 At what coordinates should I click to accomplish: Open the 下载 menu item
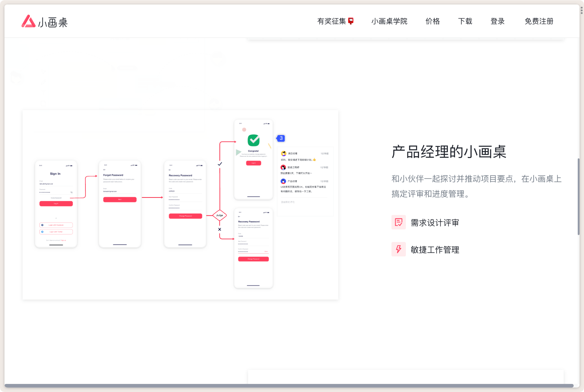click(x=465, y=21)
